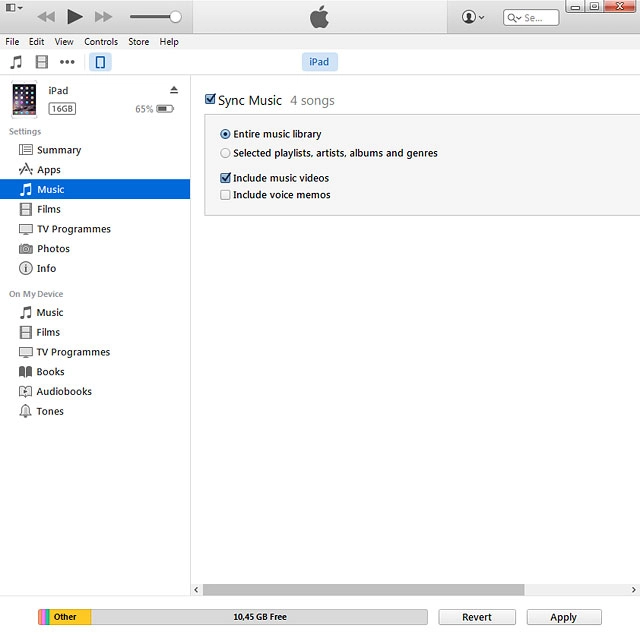The image size is (640, 638).
Task: Open the Store menu
Action: pos(138,42)
